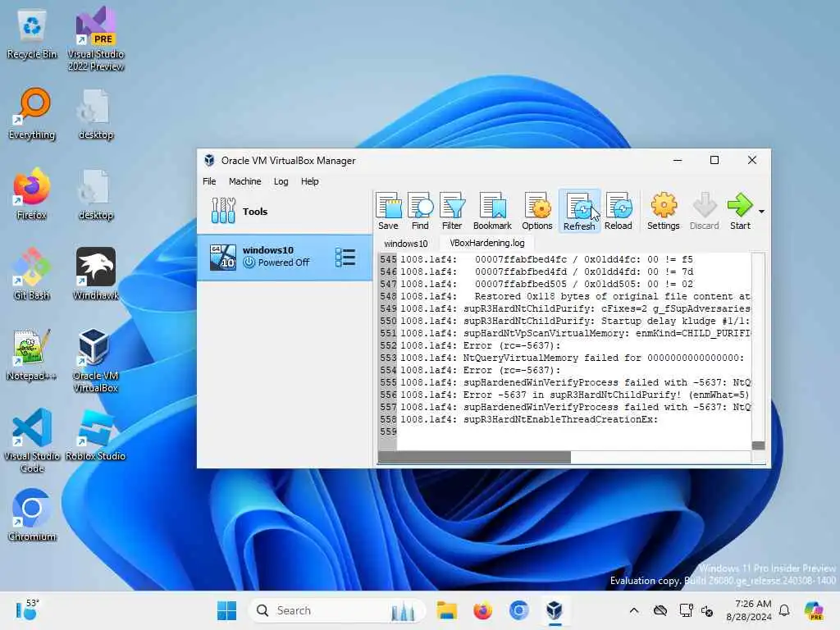
Task: Open the Windows Start button
Action: pyautogui.click(x=226, y=610)
